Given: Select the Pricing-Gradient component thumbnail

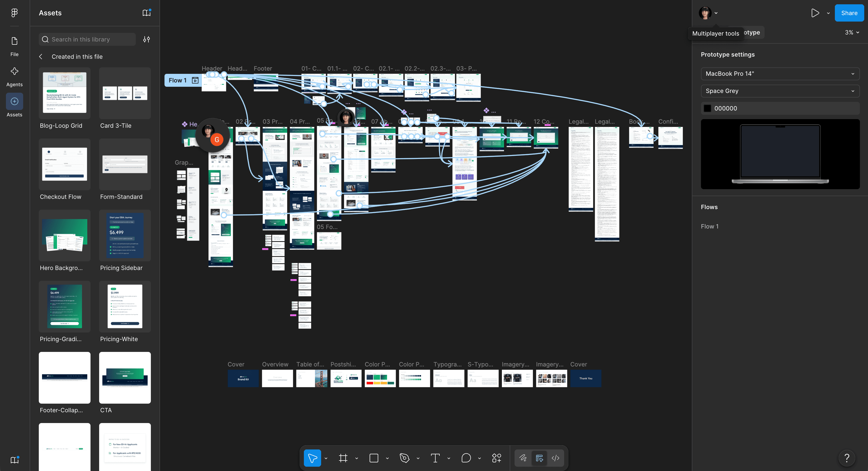Looking at the screenshot, I should (x=64, y=307).
